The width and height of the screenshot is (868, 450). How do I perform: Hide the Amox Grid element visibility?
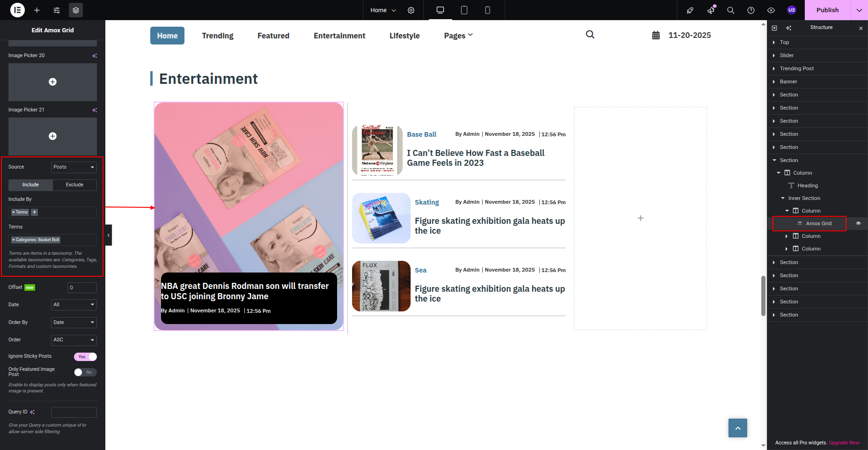coord(858,223)
